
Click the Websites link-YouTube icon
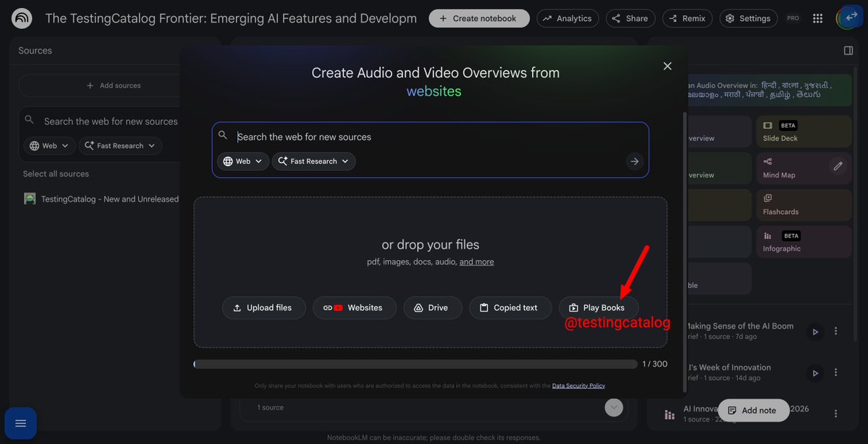333,308
